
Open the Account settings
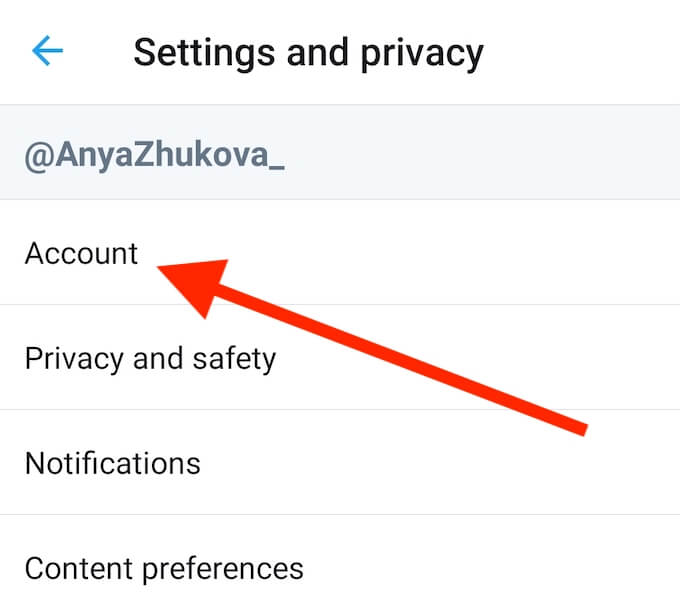(x=82, y=253)
